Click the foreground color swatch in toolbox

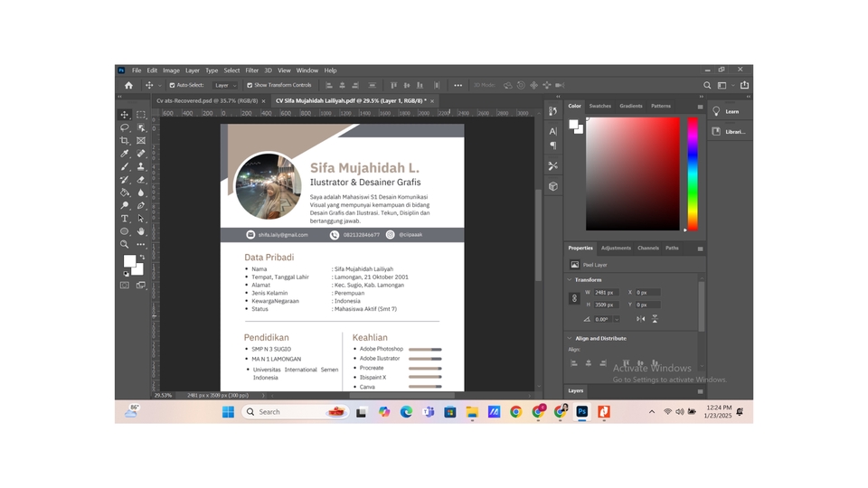coord(129,260)
